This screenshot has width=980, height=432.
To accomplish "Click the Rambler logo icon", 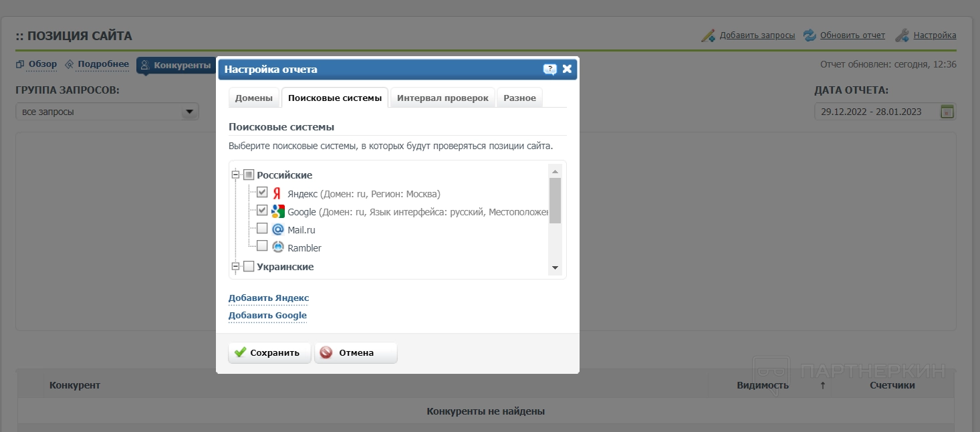I will coord(278,247).
